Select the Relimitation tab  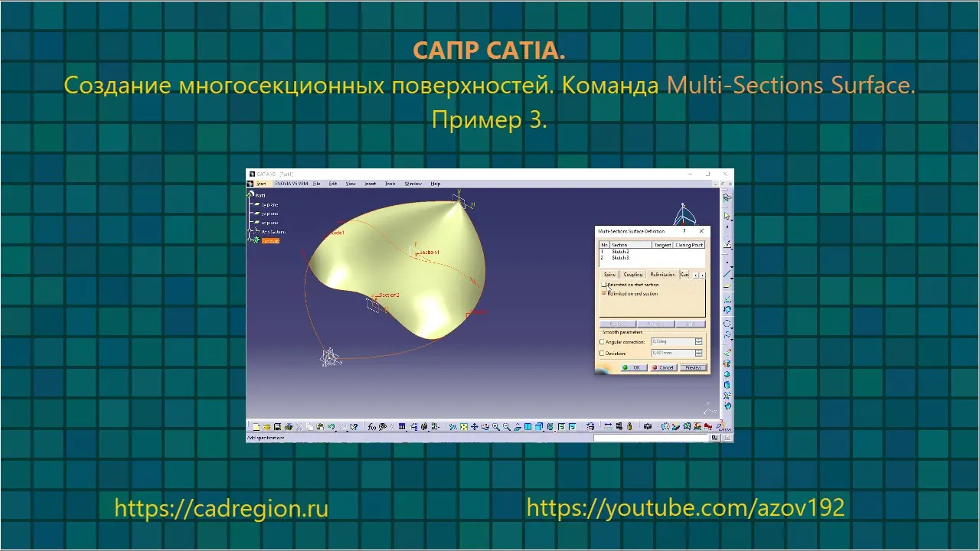(x=663, y=274)
